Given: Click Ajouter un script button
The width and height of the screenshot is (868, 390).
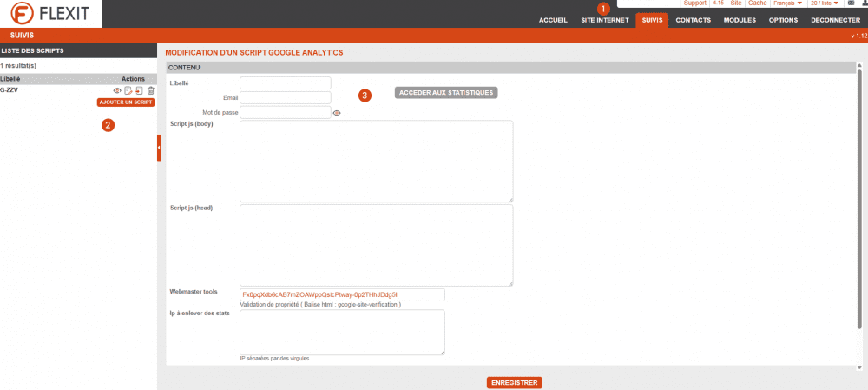Looking at the screenshot, I should click(126, 102).
